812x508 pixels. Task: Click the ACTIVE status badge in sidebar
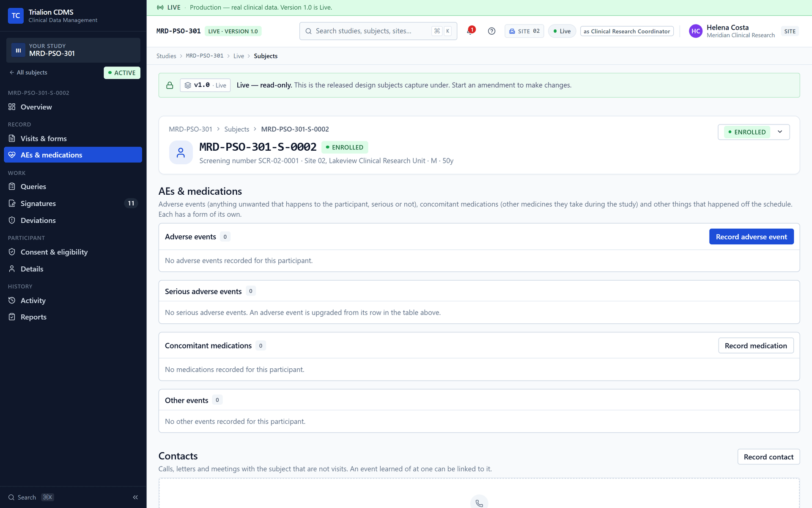[x=122, y=73]
